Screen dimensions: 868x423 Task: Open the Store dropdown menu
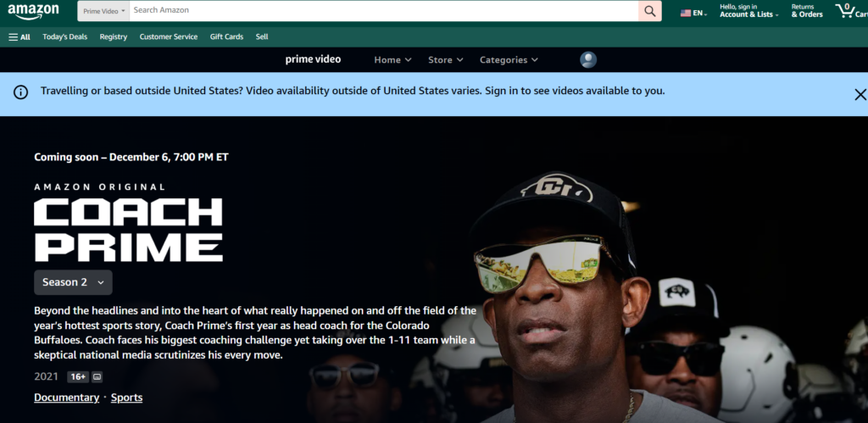pyautogui.click(x=445, y=60)
